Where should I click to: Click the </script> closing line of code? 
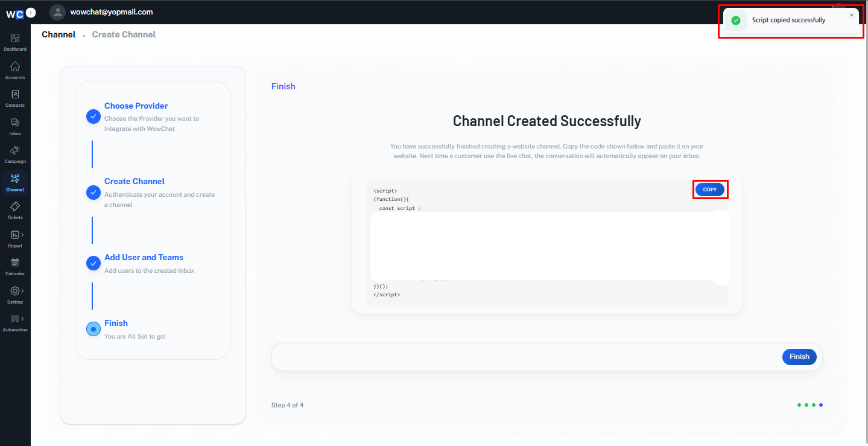[387, 295]
